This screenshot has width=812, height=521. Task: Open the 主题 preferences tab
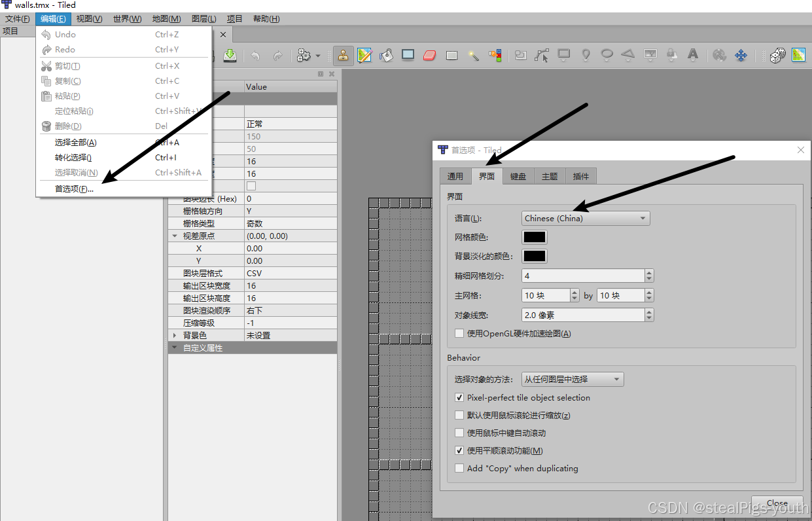coord(550,176)
